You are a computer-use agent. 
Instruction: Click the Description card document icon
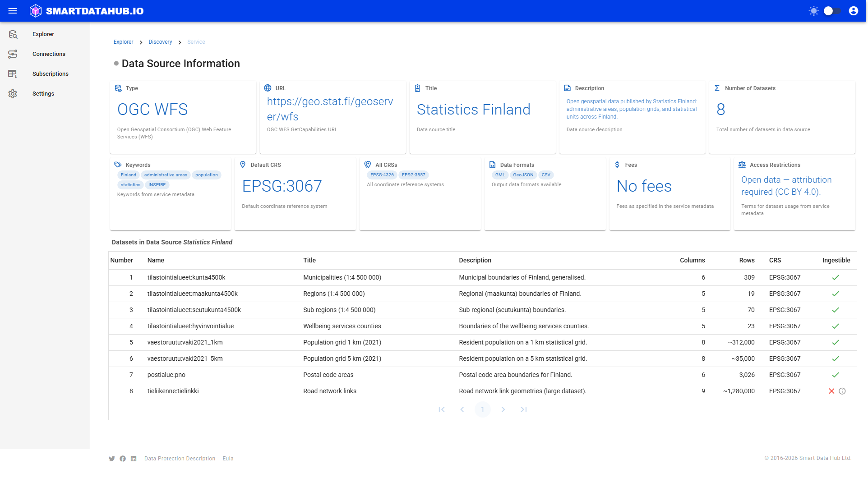pos(567,88)
